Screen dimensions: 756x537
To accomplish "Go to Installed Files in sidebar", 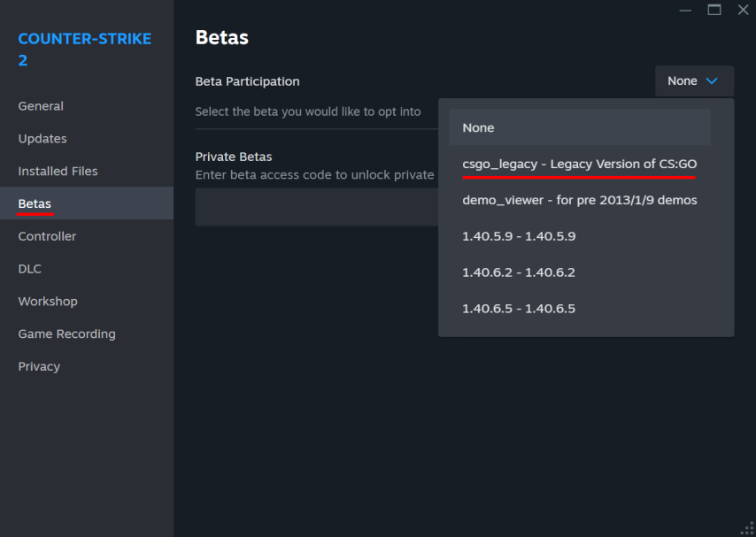I will [58, 172].
